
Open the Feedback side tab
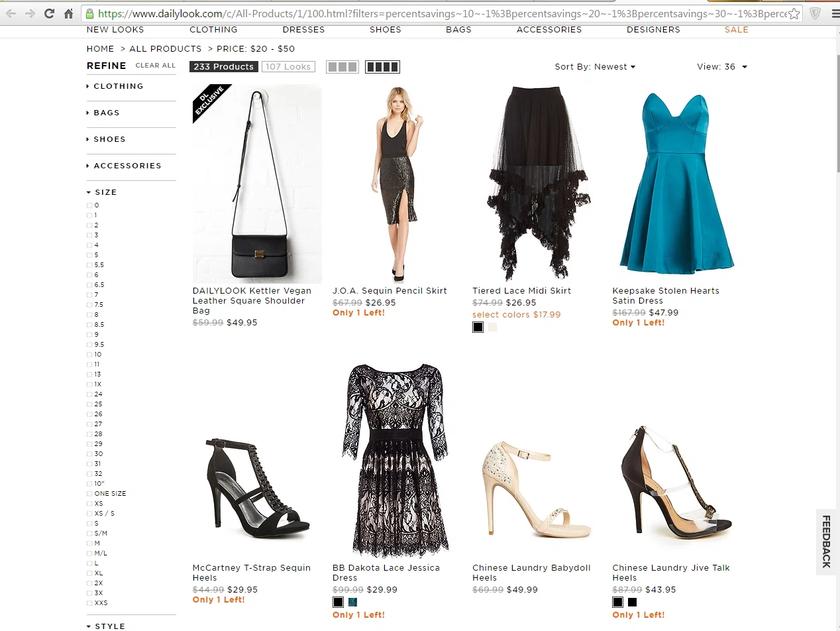[x=827, y=542]
